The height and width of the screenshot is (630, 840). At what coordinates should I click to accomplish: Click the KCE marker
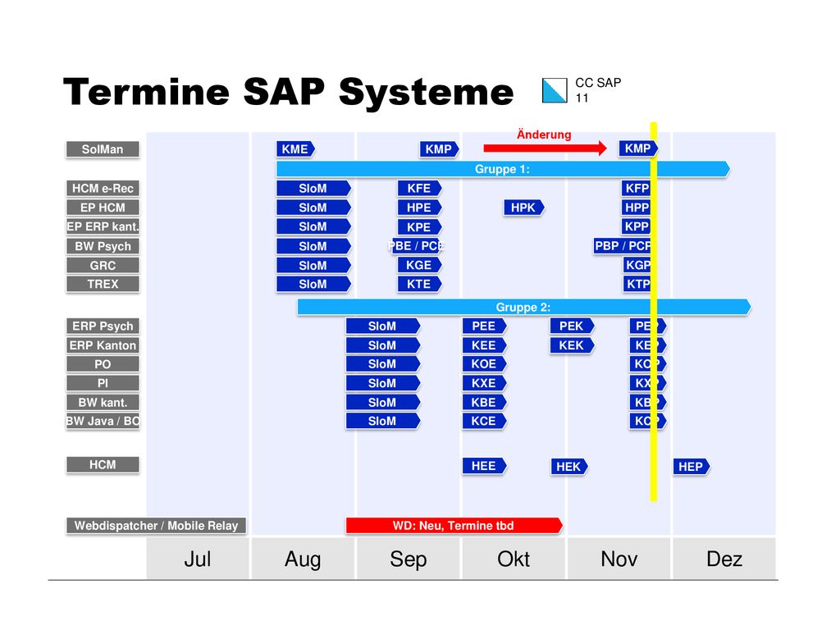click(x=484, y=422)
